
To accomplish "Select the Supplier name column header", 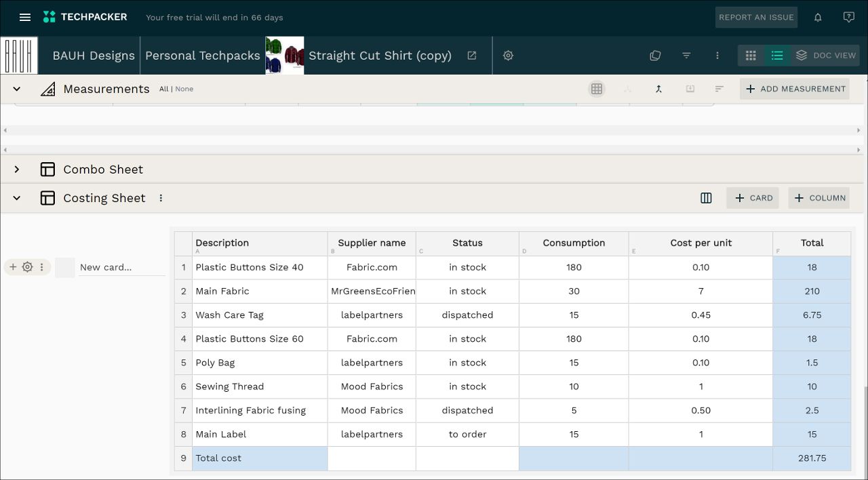I will pyautogui.click(x=372, y=243).
